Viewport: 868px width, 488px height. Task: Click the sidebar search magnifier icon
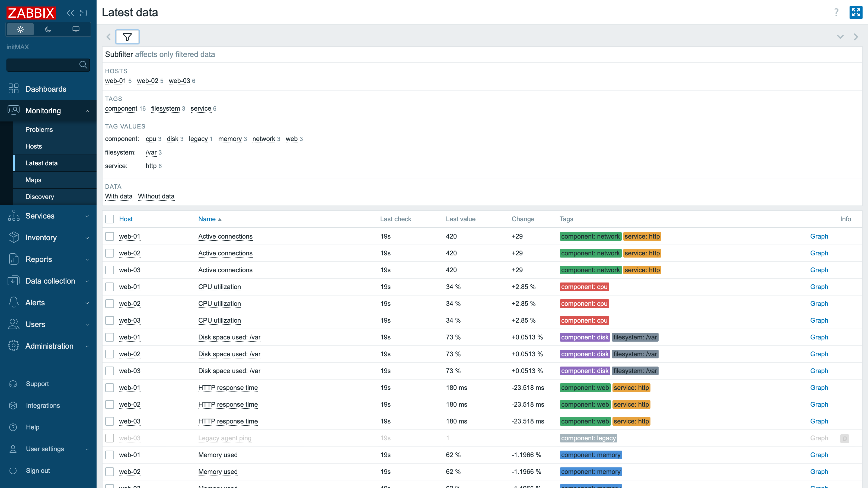click(83, 65)
